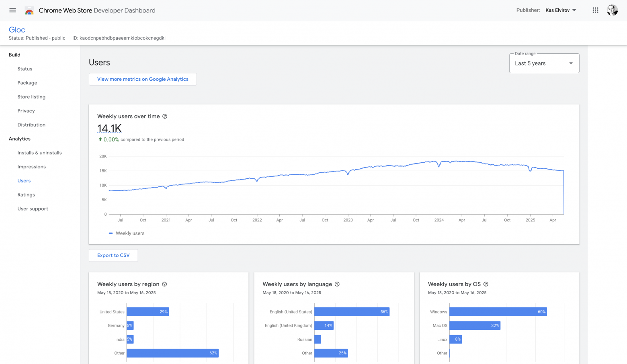
Task: Open help for Weekly users by region
Action: coord(164,284)
